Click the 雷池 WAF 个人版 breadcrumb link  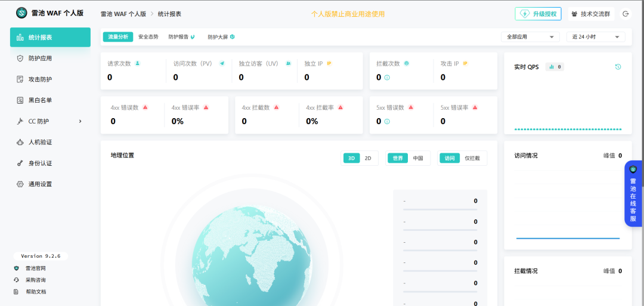click(x=123, y=14)
